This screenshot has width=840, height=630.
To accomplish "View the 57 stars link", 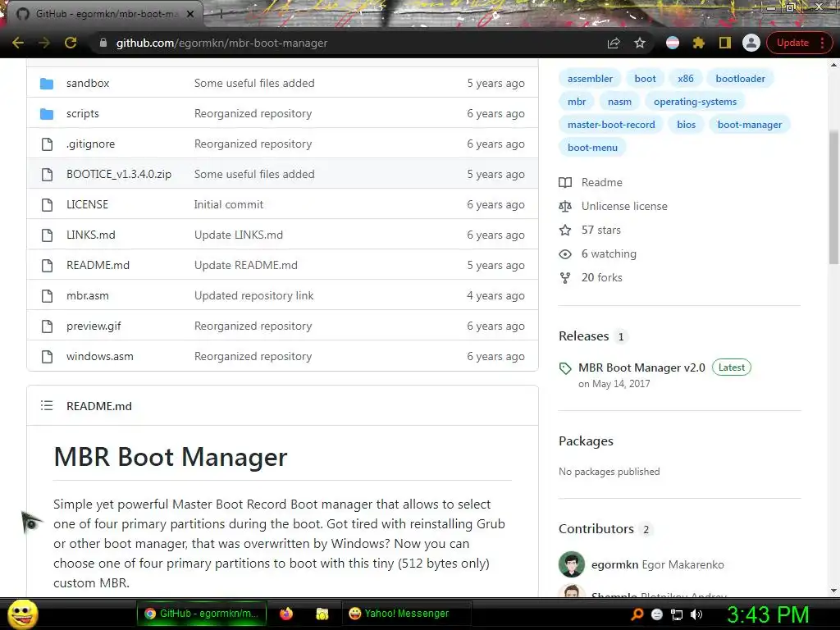I will click(x=601, y=231).
